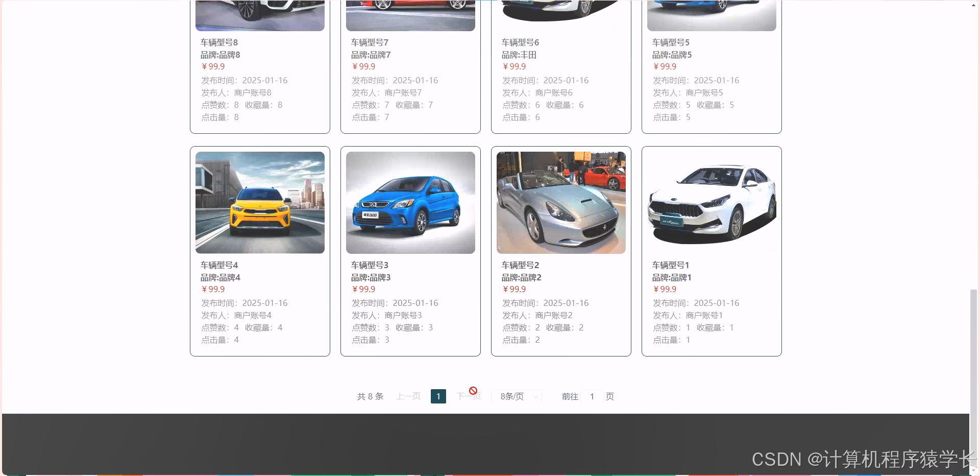
Task: Click the 下一页 next page control
Action: point(468,396)
